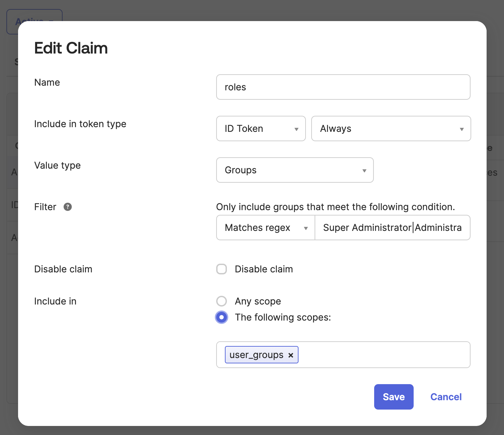Click the Filter help question mark icon
This screenshot has height=435, width=504.
(68, 207)
